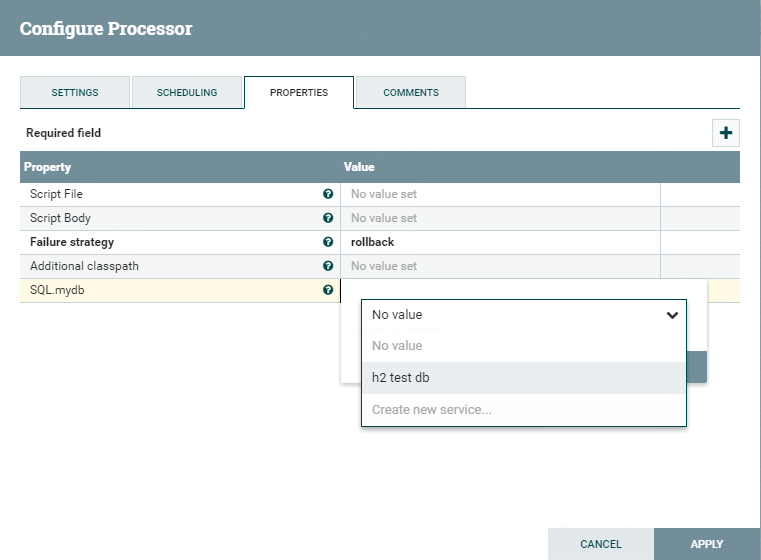Screen dimensions: 761x560
Task: Apply the processor configuration
Action: pos(706,544)
